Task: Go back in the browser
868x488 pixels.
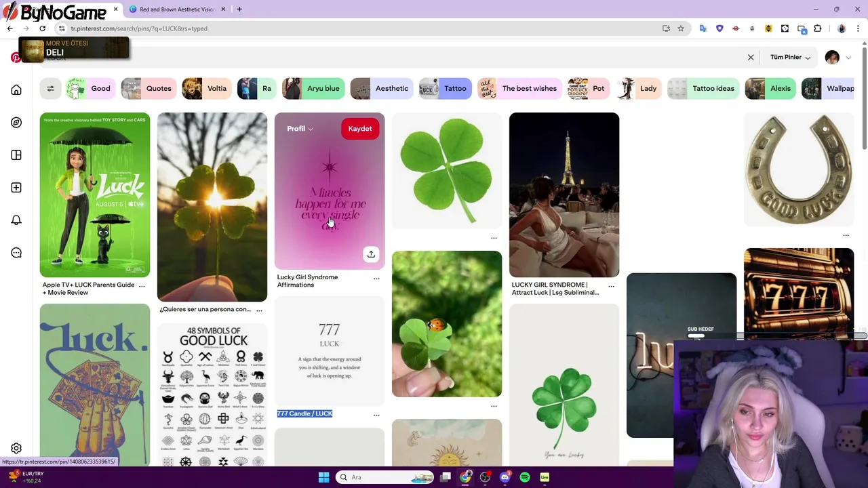Action: (x=9, y=28)
